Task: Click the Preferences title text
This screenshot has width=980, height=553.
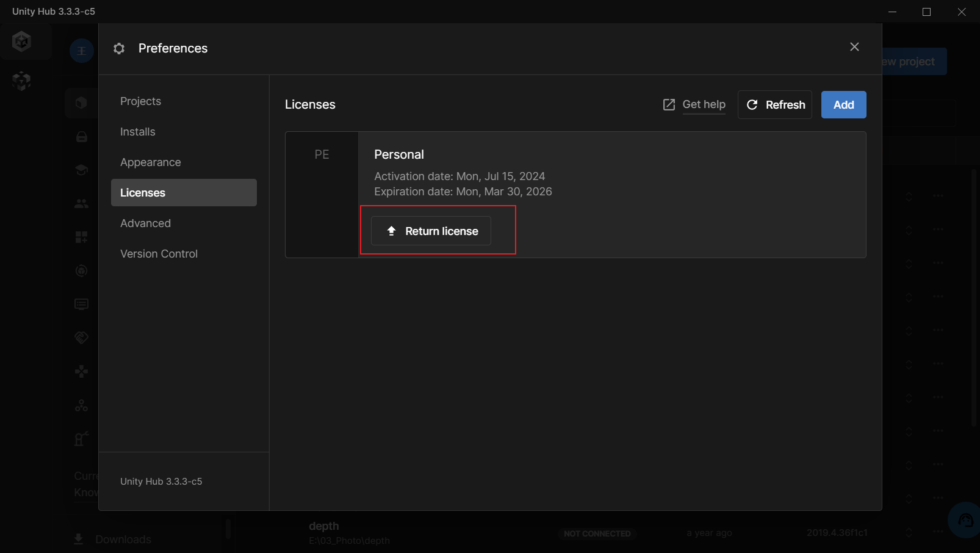Action: (173, 48)
